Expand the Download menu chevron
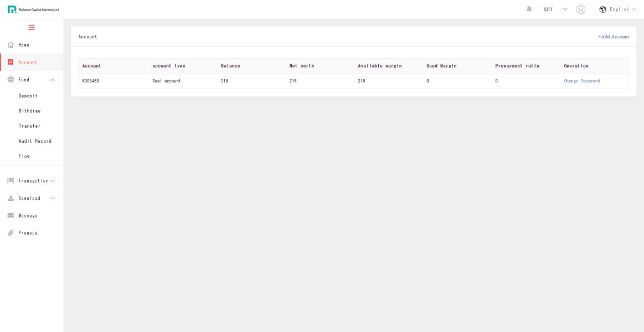 click(53, 198)
